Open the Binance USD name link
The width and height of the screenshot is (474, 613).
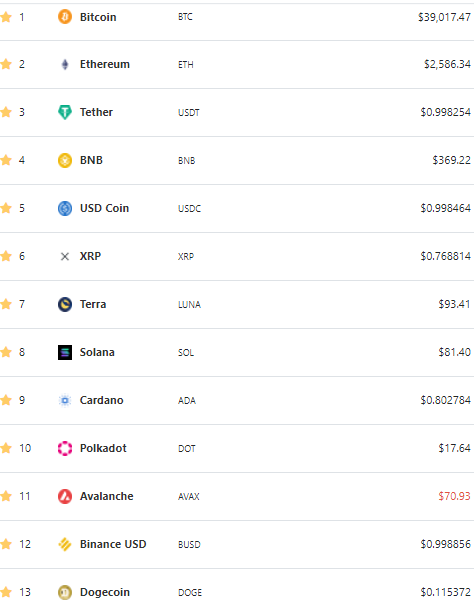pos(113,544)
